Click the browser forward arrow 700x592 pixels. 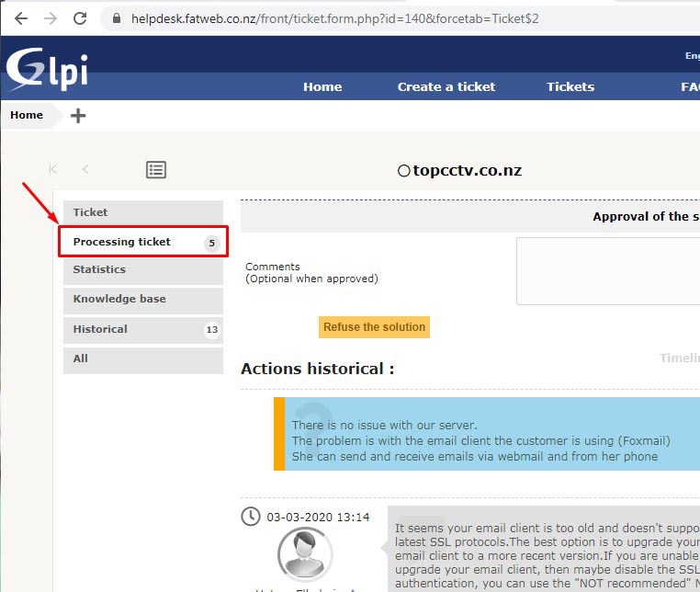tap(51, 18)
